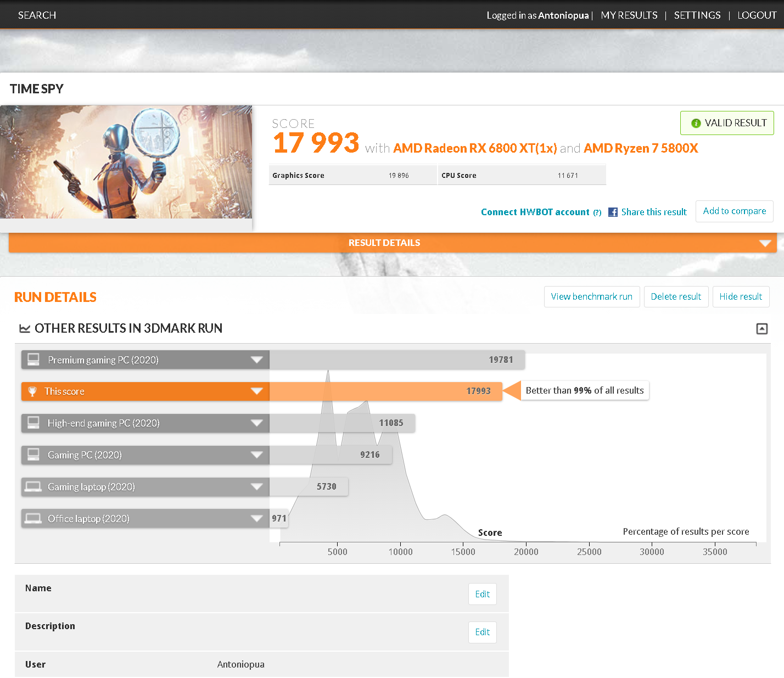
Task: Expand This score dropdown arrow
Action: coord(256,391)
